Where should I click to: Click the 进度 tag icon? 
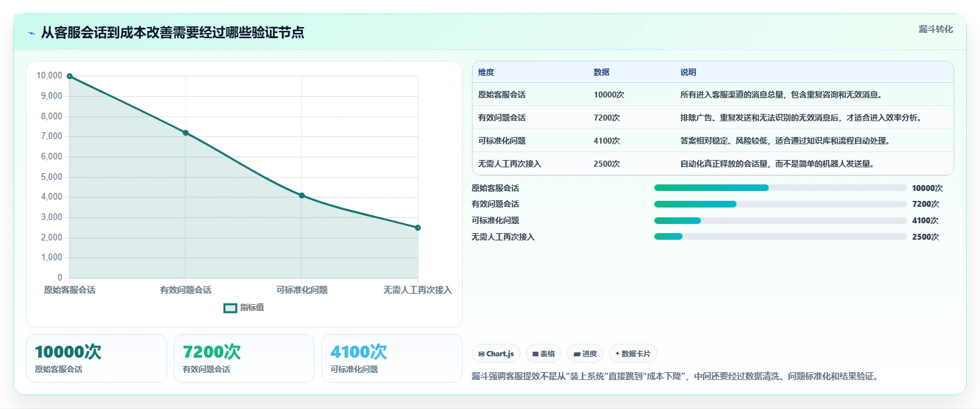tap(577, 354)
